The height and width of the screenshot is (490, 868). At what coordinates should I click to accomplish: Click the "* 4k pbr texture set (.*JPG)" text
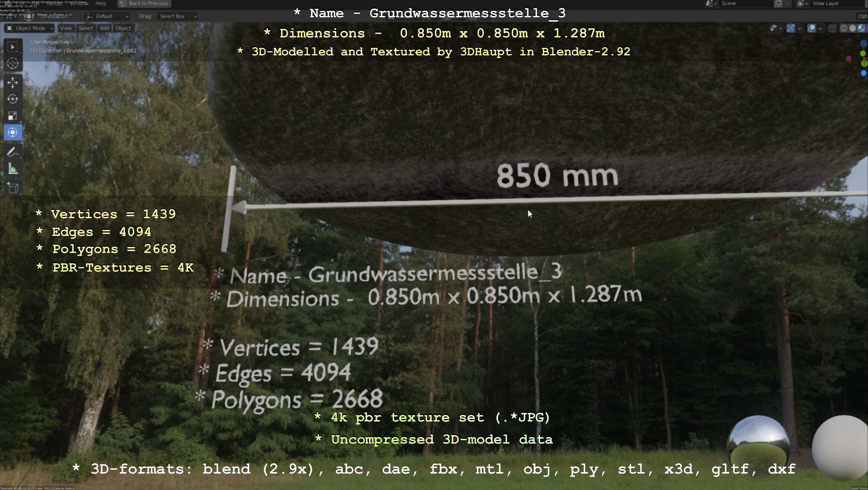pos(432,418)
